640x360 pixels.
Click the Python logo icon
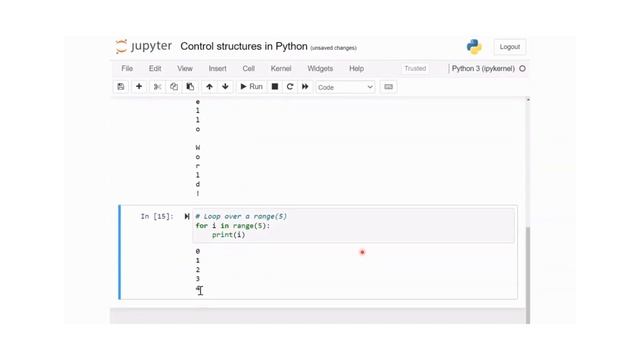click(x=474, y=47)
